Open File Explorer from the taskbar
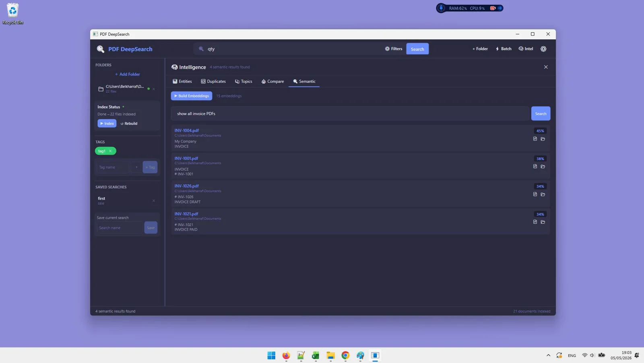644x363 pixels. [330, 355]
